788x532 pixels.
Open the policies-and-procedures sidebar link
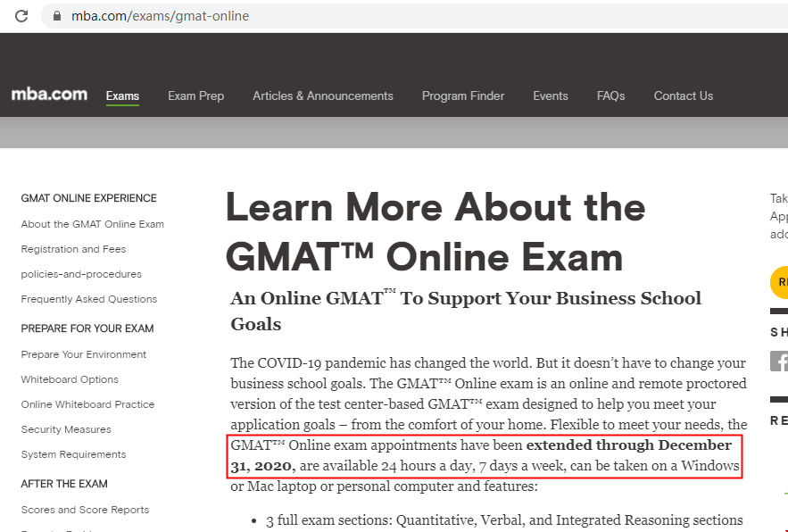click(81, 275)
